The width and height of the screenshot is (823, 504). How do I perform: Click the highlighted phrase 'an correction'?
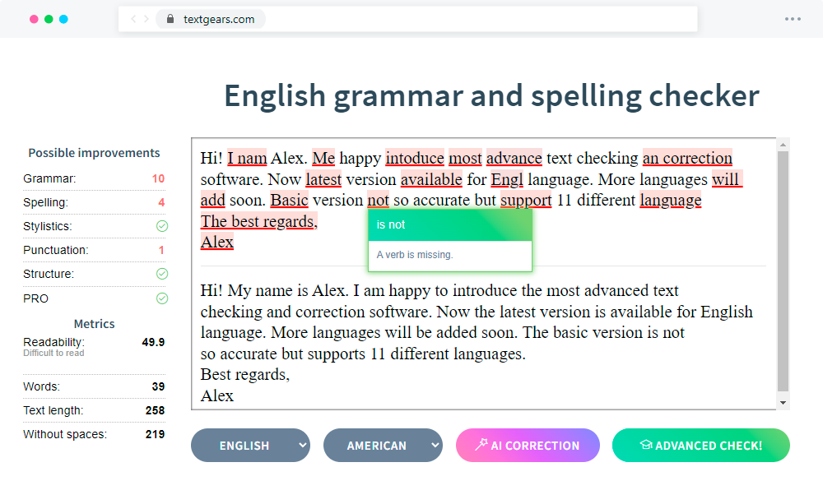(687, 157)
